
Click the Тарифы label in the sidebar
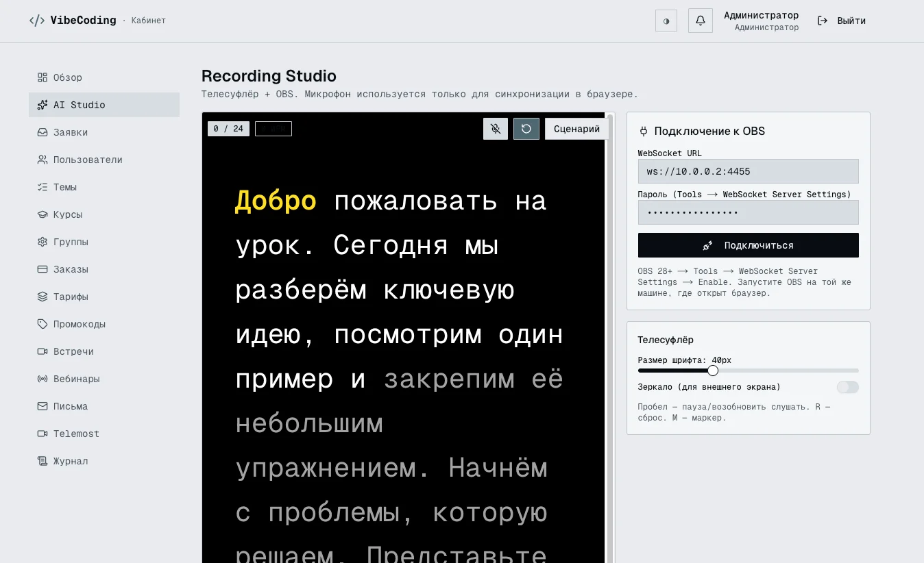coord(71,297)
